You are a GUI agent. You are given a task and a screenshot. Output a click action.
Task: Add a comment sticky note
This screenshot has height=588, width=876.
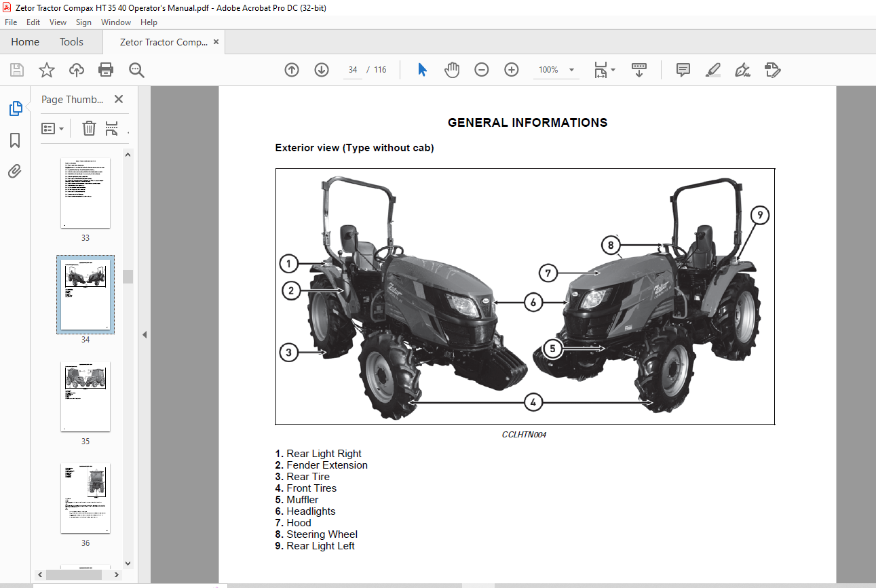pyautogui.click(x=683, y=70)
